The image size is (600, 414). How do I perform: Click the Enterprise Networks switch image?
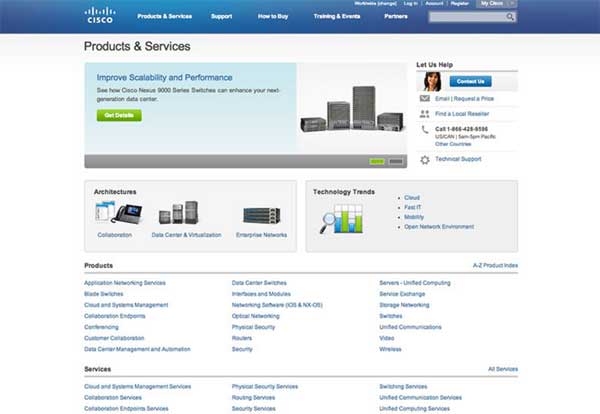262,215
